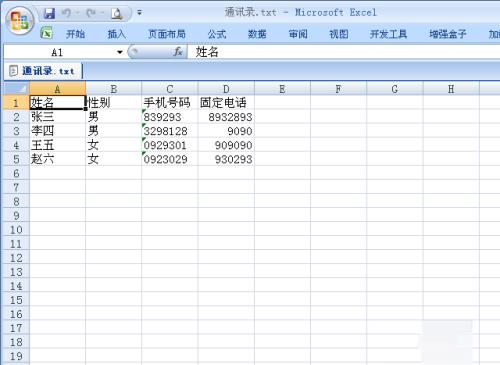Select cell with value 930293
The width and height of the screenshot is (500, 365).
(226, 159)
